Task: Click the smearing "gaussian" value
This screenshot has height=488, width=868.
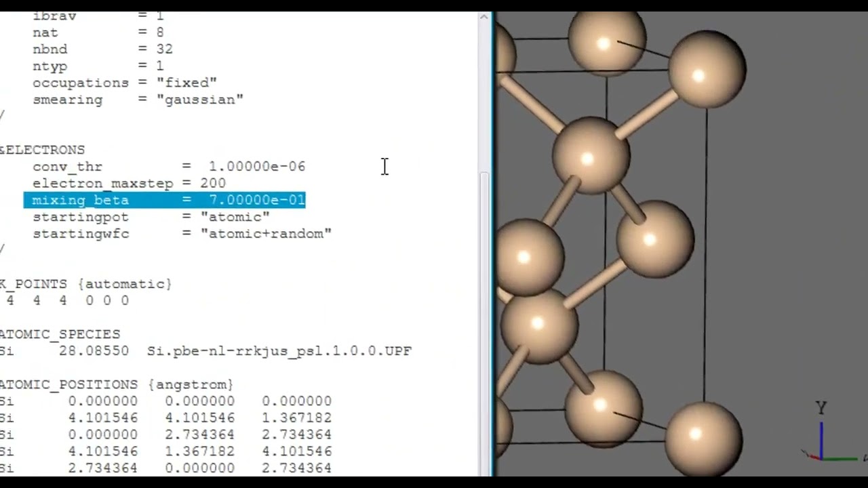Action: [x=199, y=100]
